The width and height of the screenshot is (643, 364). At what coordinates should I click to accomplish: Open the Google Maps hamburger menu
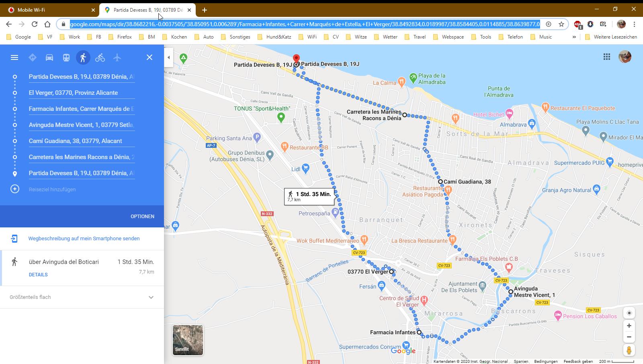14,57
